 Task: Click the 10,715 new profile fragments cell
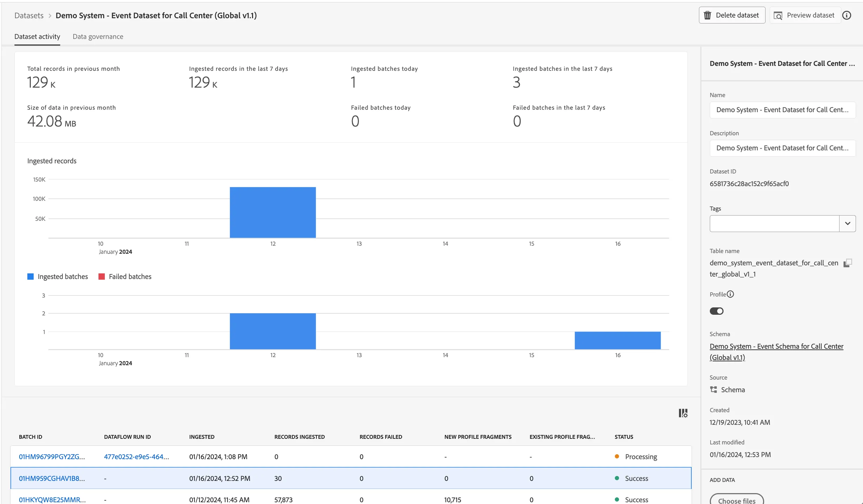tap(453, 499)
